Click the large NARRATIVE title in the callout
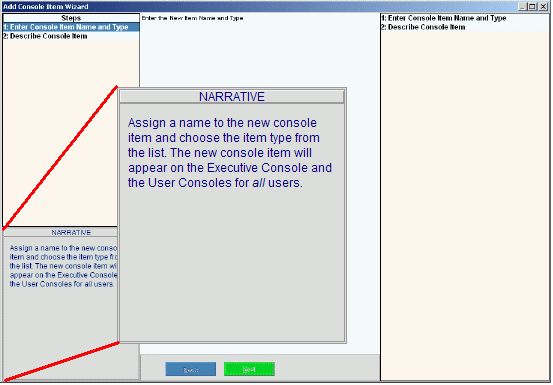 (x=232, y=97)
